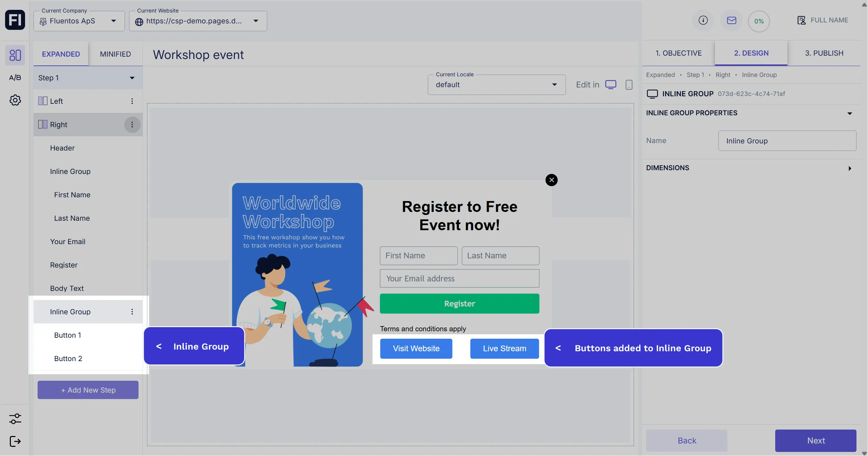The image size is (868, 456).
Task: Switch editing to desktop view
Action: [x=611, y=84]
